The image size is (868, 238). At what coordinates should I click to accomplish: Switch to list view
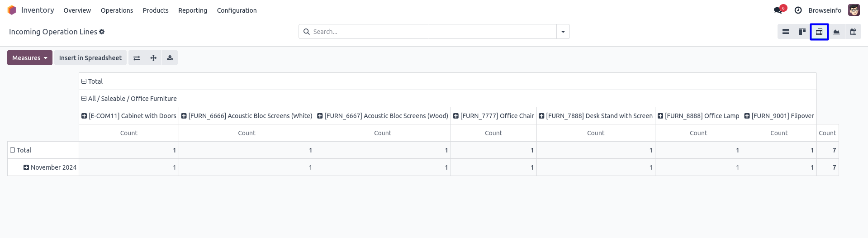786,32
